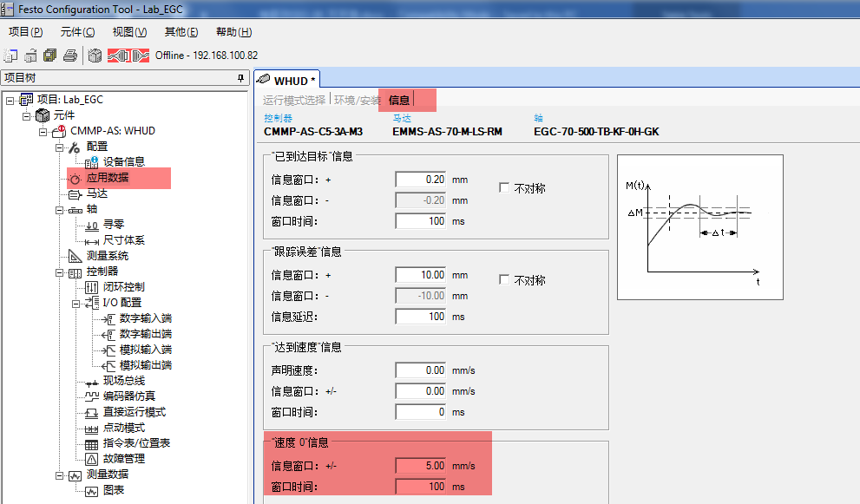Click the save all floppy disks icon

pyautogui.click(x=50, y=56)
